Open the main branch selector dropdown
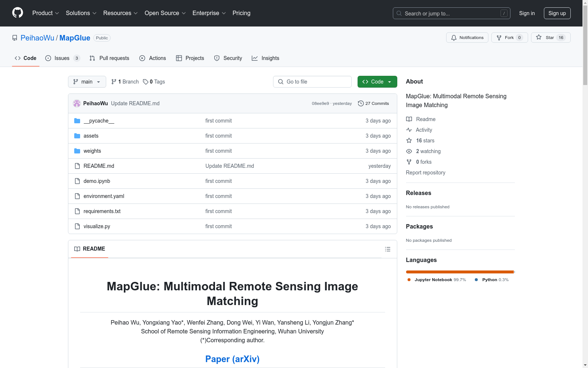This screenshot has width=588, height=368. click(87, 82)
